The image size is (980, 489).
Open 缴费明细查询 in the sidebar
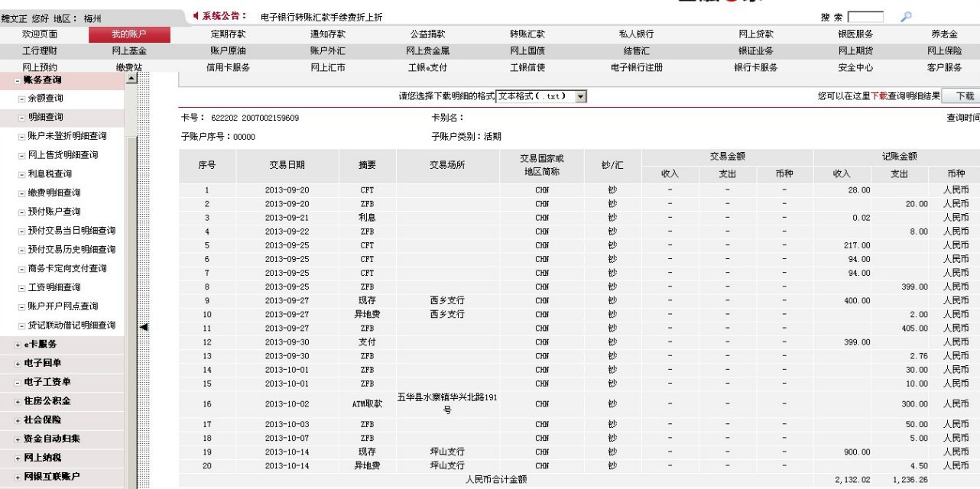point(54,193)
